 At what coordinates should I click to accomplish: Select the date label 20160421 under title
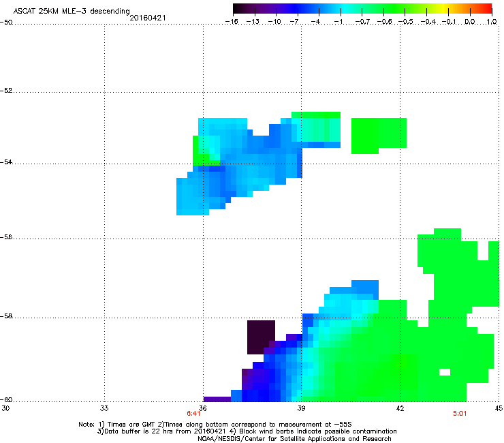pos(148,18)
